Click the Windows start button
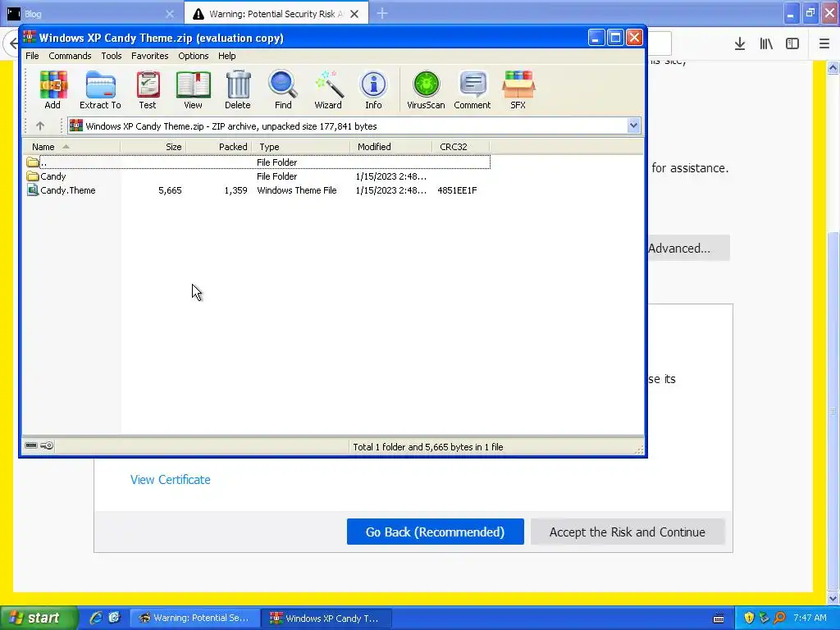The width and height of the screenshot is (840, 630). (x=39, y=618)
